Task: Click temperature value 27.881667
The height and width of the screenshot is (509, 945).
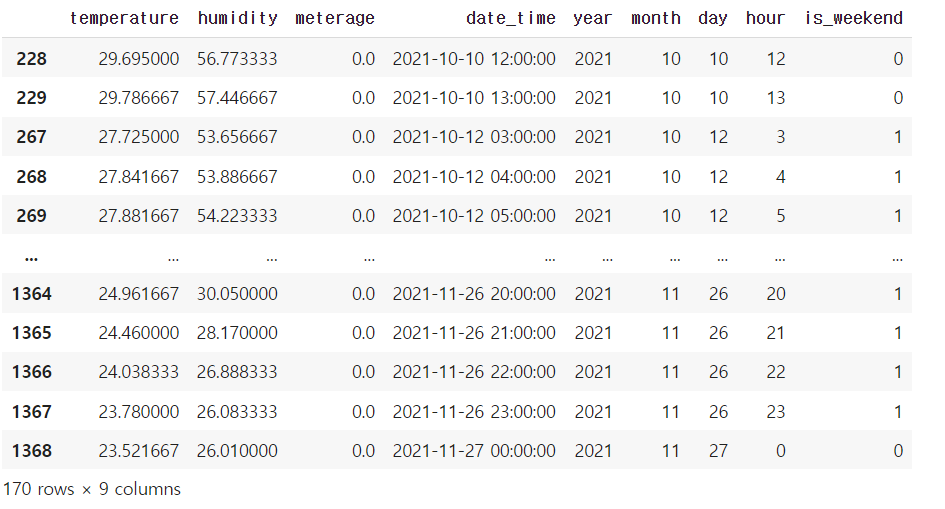Action: [x=139, y=216]
